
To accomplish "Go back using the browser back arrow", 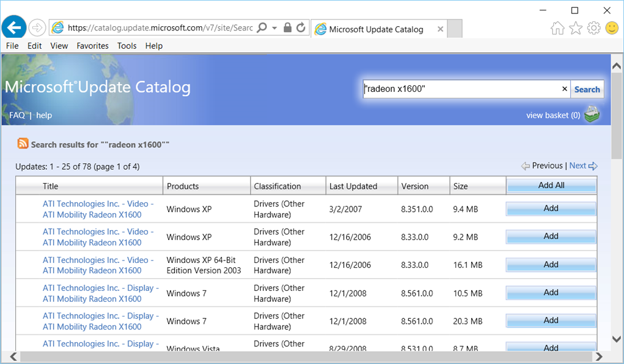I will (14, 28).
